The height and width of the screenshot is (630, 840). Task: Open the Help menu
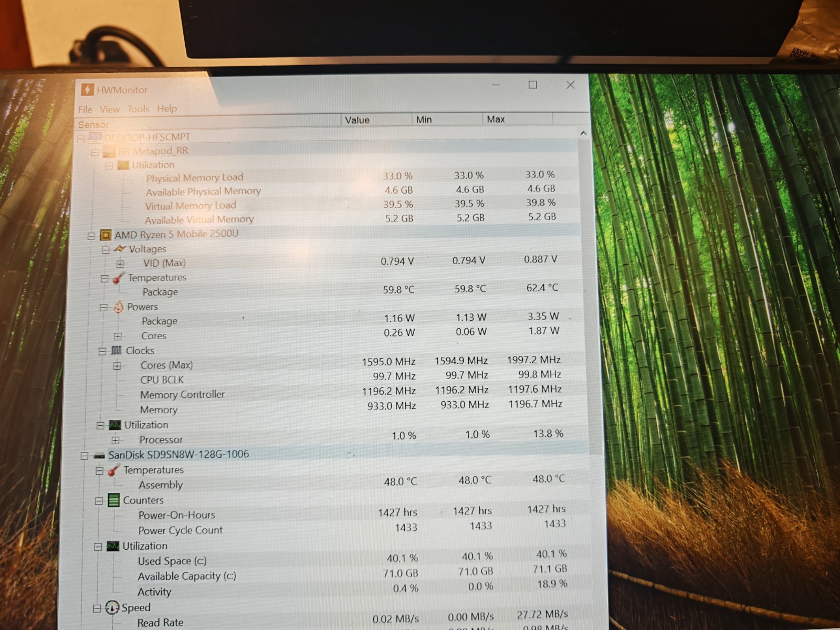click(167, 108)
